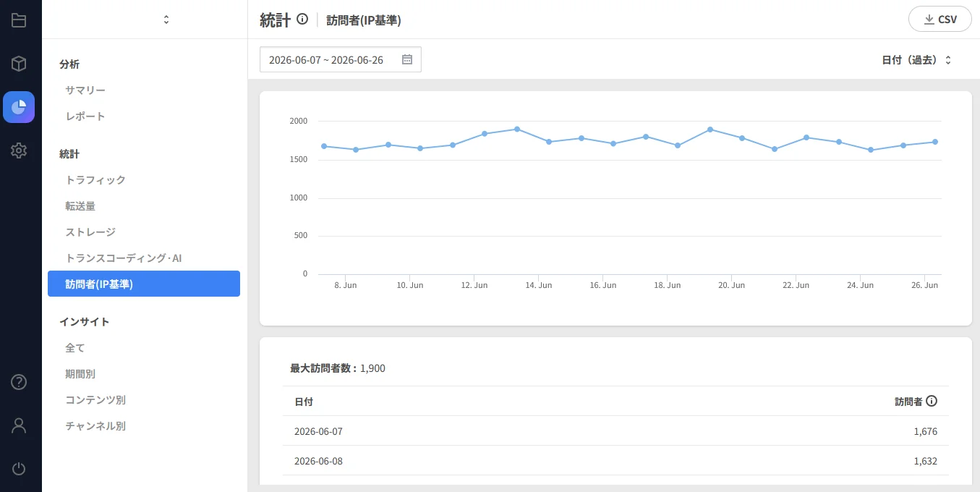This screenshot has width=980, height=492.
Task: Open the 日付（過去）sort dropdown
Action: click(x=916, y=60)
